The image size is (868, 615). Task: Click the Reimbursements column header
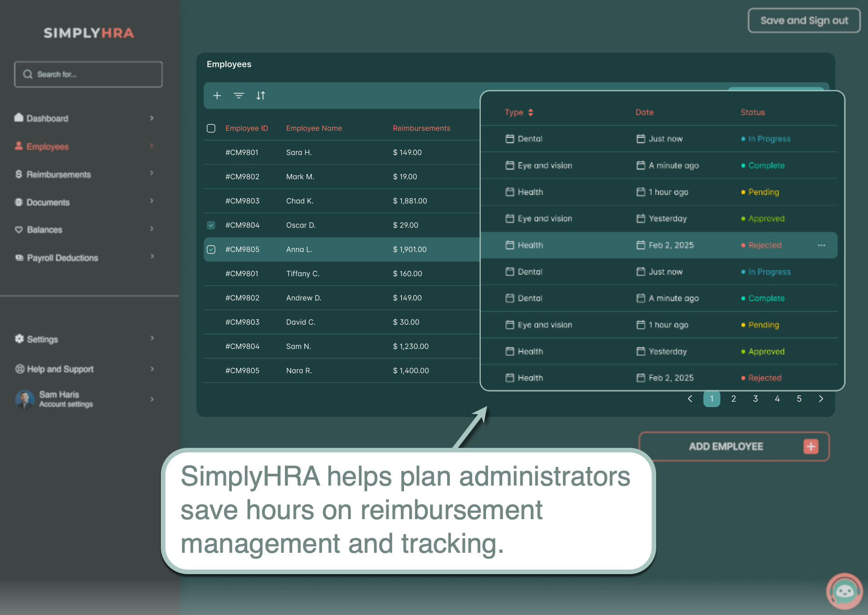coord(421,128)
